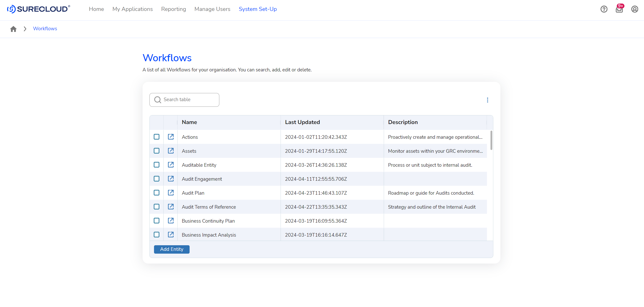Click the SureCloud logo
This screenshot has width=644, height=307.
[38, 9]
